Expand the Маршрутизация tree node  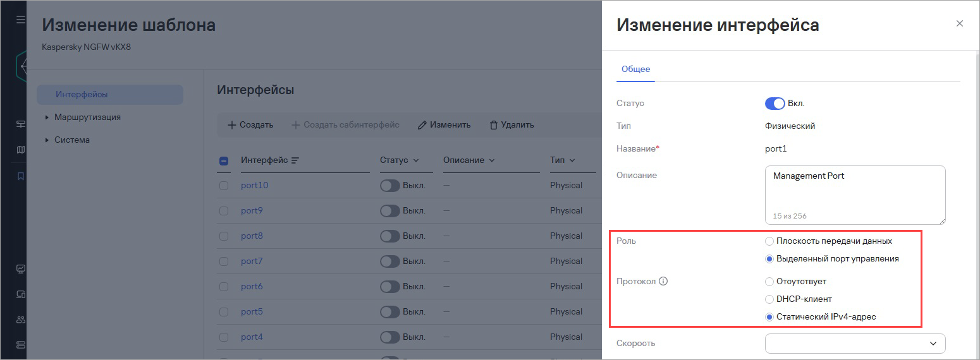[47, 117]
